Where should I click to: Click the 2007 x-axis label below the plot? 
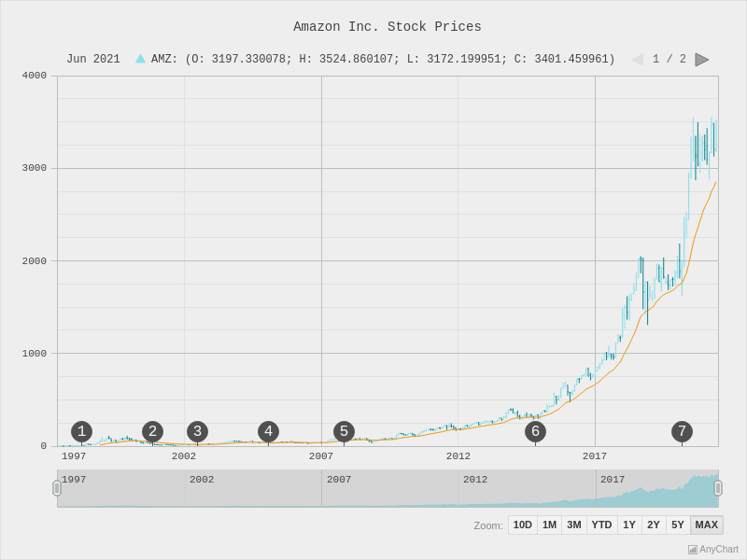click(321, 456)
